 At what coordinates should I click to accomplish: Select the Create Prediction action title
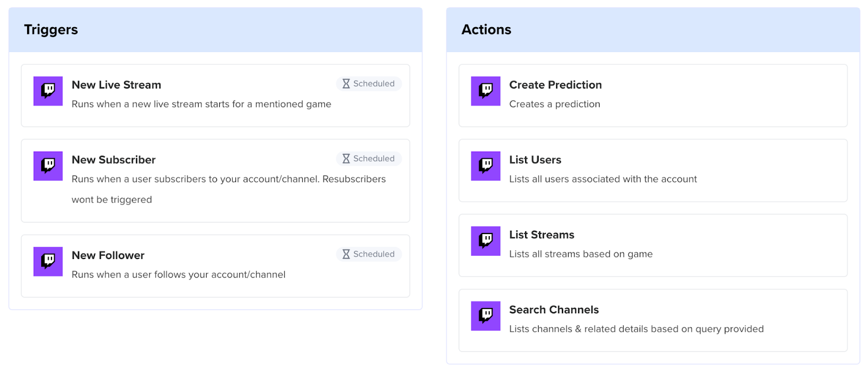coord(556,85)
